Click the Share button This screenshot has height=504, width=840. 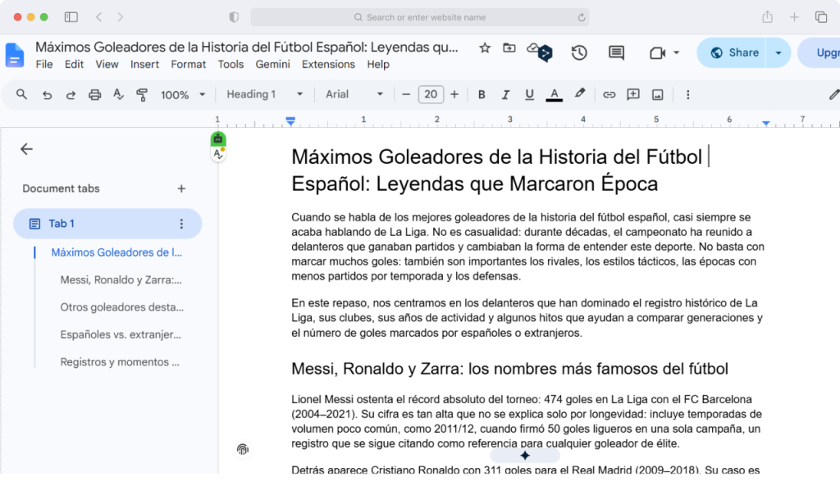(x=732, y=52)
